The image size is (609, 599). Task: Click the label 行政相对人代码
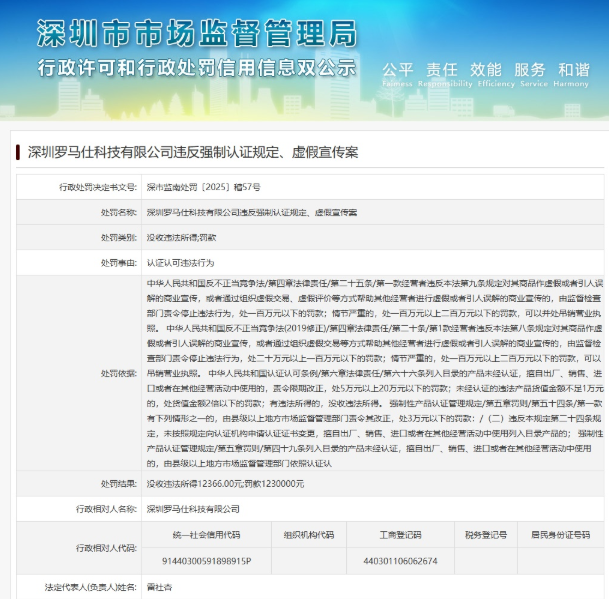(106, 548)
